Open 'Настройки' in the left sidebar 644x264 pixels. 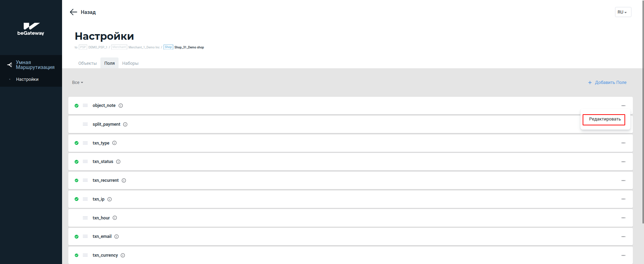tap(27, 79)
